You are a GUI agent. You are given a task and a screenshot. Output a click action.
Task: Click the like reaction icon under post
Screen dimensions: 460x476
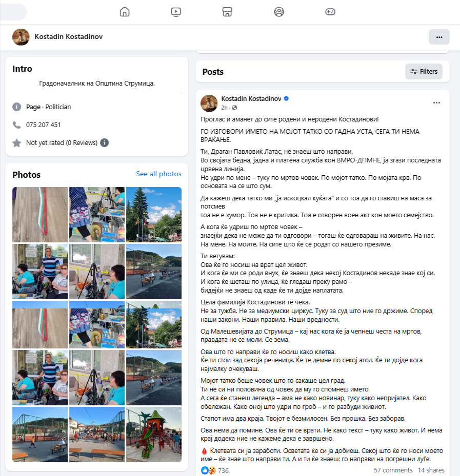205,470
